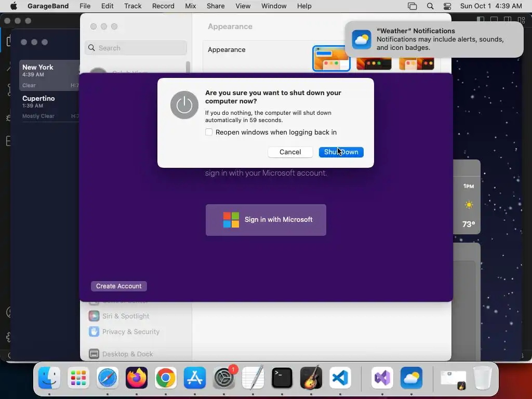Click the power icon in shutdown dialog
This screenshot has width=532, height=399.
point(184,105)
